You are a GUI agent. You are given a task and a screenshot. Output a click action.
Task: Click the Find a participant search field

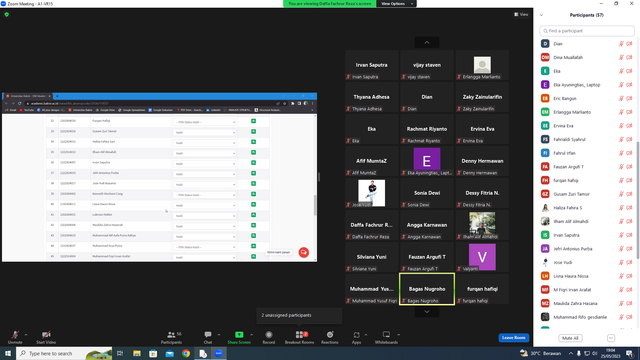coord(587,31)
